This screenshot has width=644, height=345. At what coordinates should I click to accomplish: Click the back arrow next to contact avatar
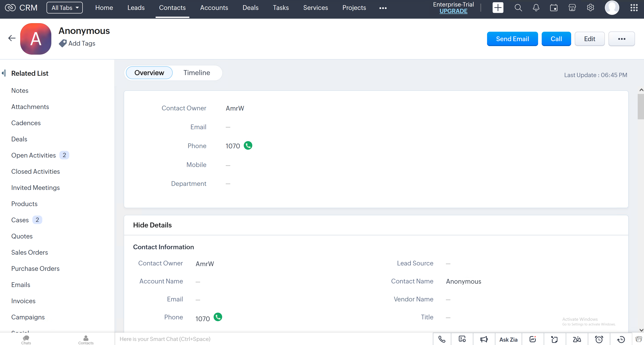coord(12,38)
